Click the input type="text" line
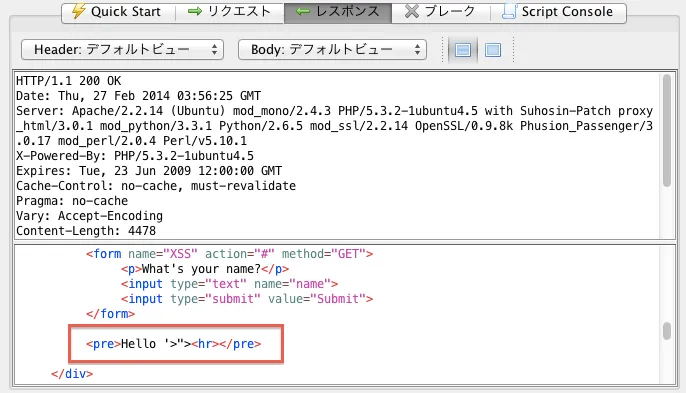 tap(229, 284)
